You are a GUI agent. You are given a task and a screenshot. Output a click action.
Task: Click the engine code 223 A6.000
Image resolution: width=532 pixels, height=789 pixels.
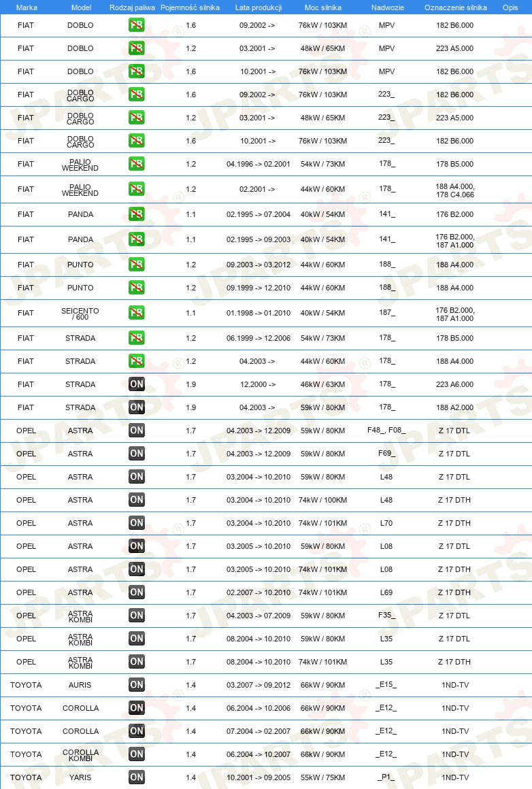tap(455, 384)
